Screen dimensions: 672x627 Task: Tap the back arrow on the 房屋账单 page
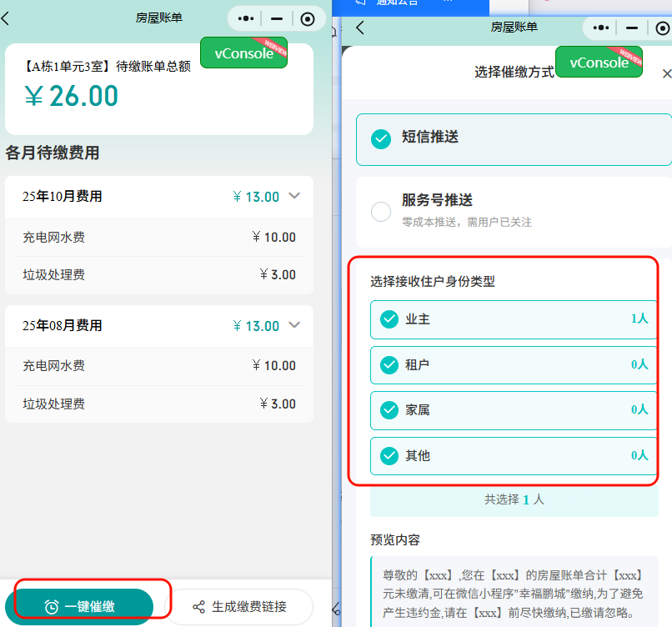point(8,18)
